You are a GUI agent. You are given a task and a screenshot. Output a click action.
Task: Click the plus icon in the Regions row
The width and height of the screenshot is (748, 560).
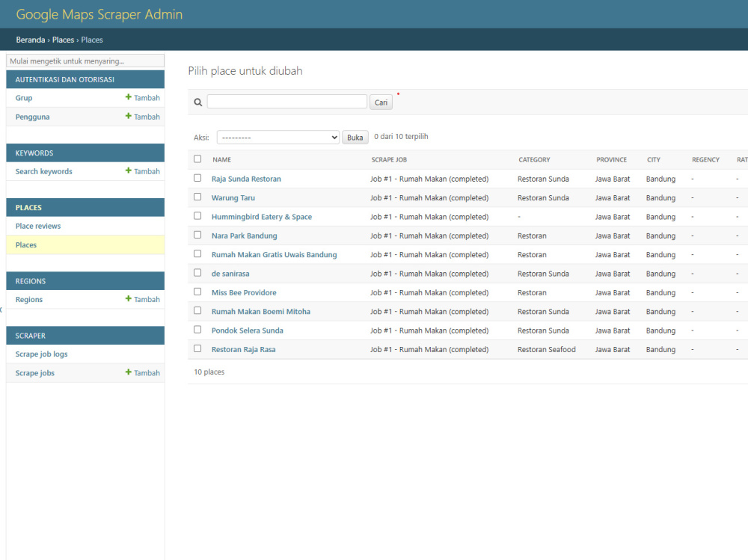(x=129, y=298)
